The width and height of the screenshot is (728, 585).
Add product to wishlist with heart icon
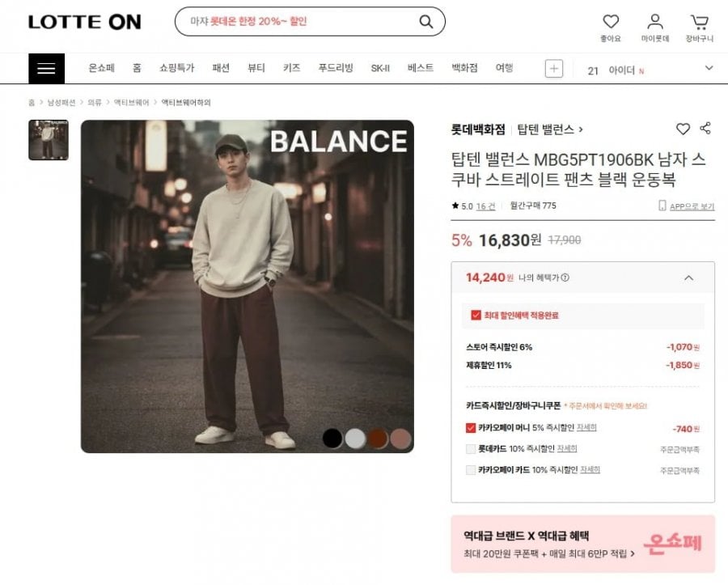coord(684,129)
